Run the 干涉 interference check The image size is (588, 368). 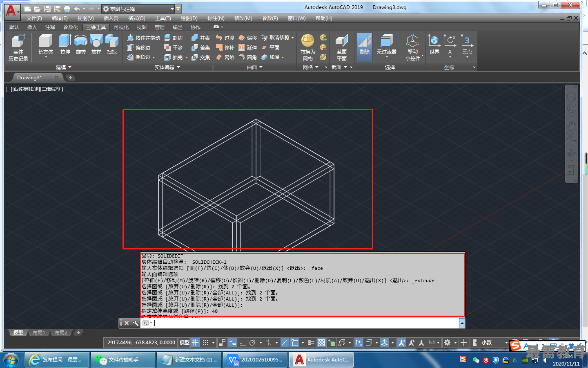point(174,47)
